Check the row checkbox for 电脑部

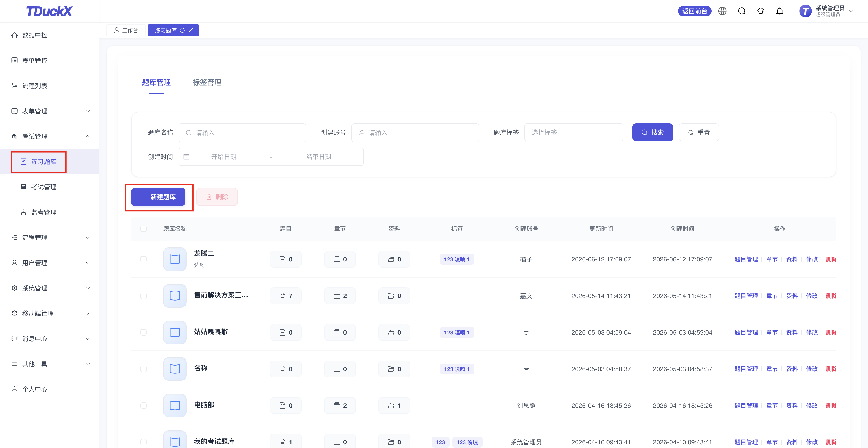(144, 406)
